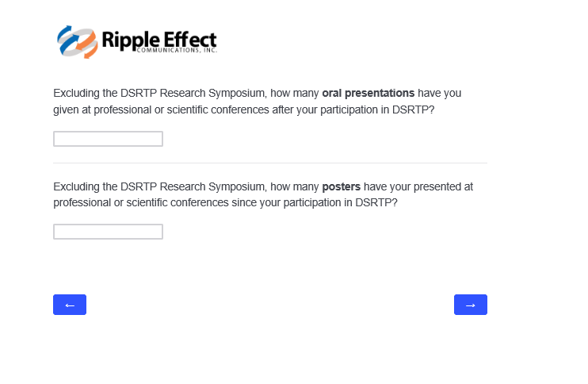Click "after your participation in DSRTP?" text
The height and width of the screenshot is (384, 588).
[x=353, y=109]
